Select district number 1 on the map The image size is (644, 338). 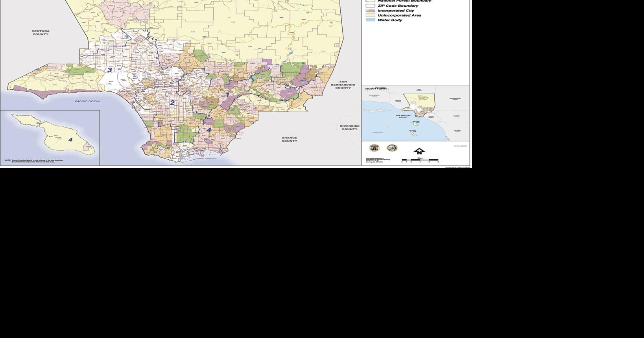click(x=227, y=94)
